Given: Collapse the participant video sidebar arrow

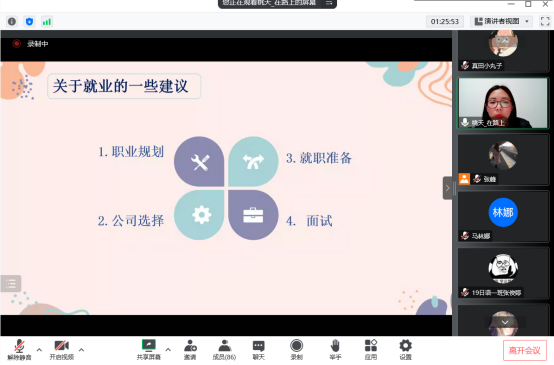Looking at the screenshot, I should click(447, 188).
